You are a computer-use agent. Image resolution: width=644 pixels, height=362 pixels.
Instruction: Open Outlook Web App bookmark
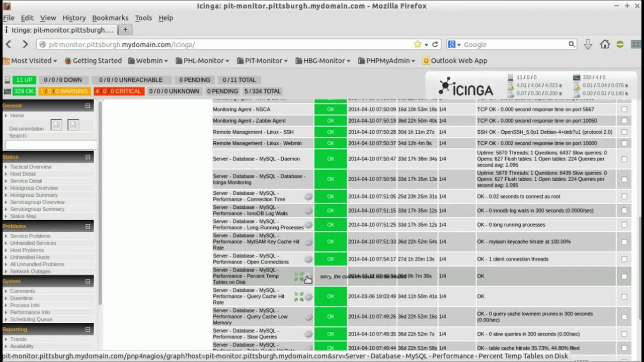(x=455, y=60)
